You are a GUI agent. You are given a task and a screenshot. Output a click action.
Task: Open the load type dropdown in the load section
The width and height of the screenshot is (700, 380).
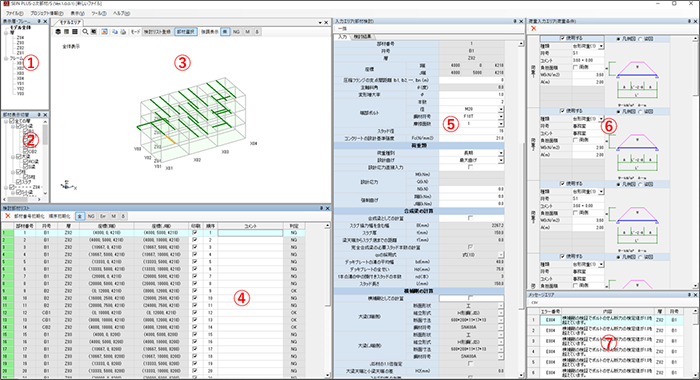tap(501, 153)
